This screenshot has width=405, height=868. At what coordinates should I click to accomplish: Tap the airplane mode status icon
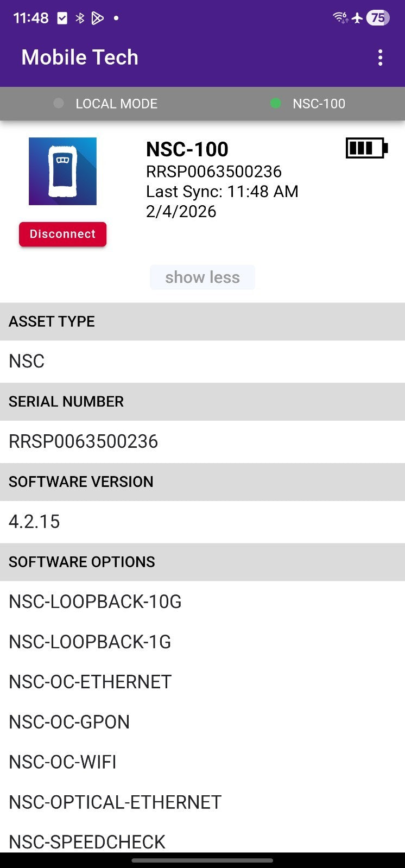coord(357,18)
